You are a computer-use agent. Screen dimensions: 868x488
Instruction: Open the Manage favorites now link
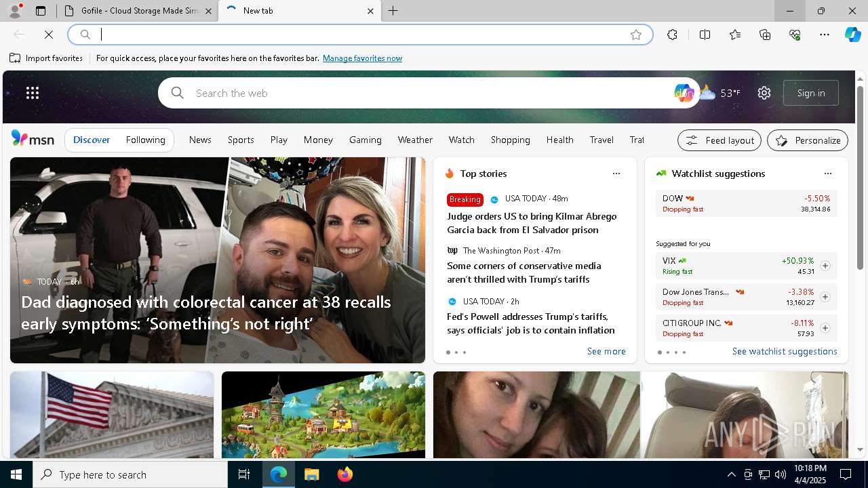362,58
